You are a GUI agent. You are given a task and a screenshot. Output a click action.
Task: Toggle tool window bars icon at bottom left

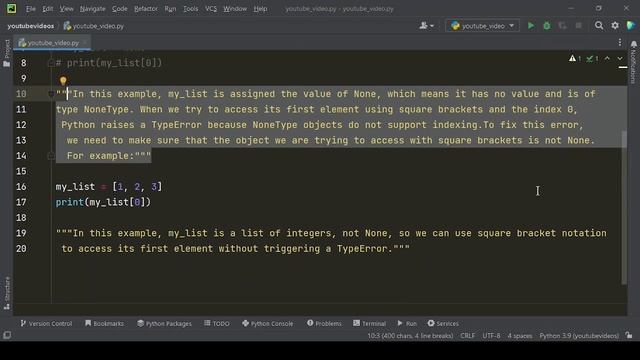pos(7,336)
